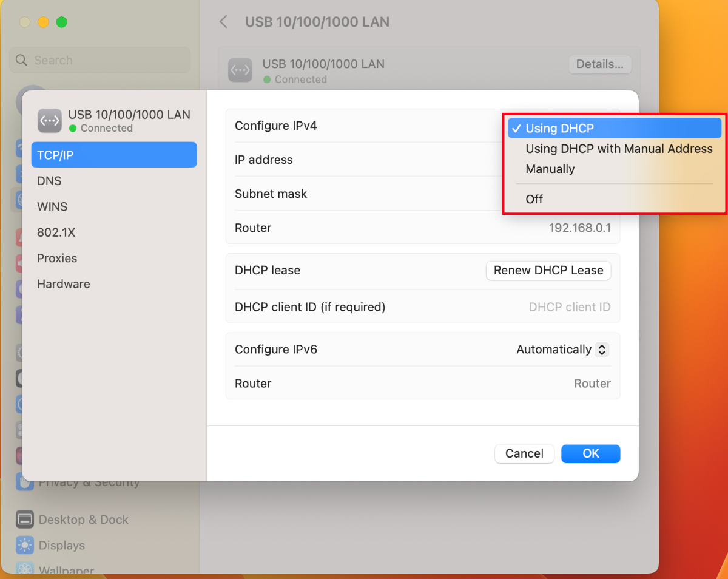This screenshot has width=728, height=579.
Task: Cancel the network settings dialog
Action: click(x=524, y=453)
